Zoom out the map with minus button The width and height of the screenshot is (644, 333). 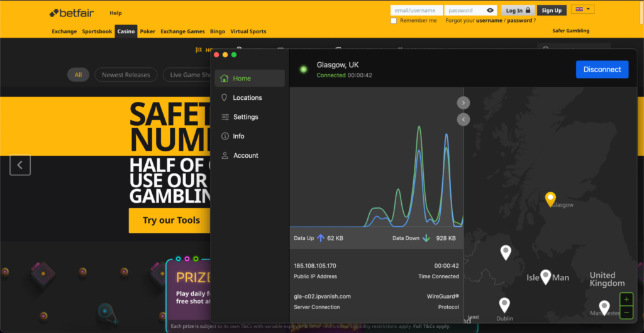626,312
